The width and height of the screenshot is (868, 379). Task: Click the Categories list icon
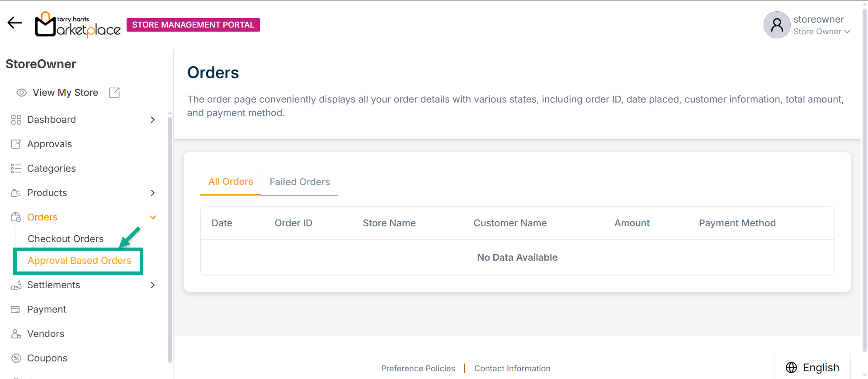click(16, 168)
